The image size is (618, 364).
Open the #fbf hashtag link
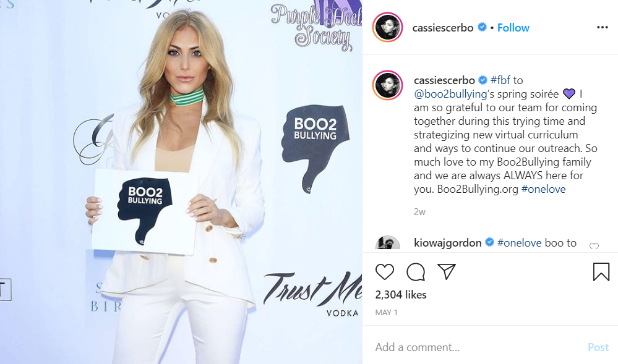point(500,80)
